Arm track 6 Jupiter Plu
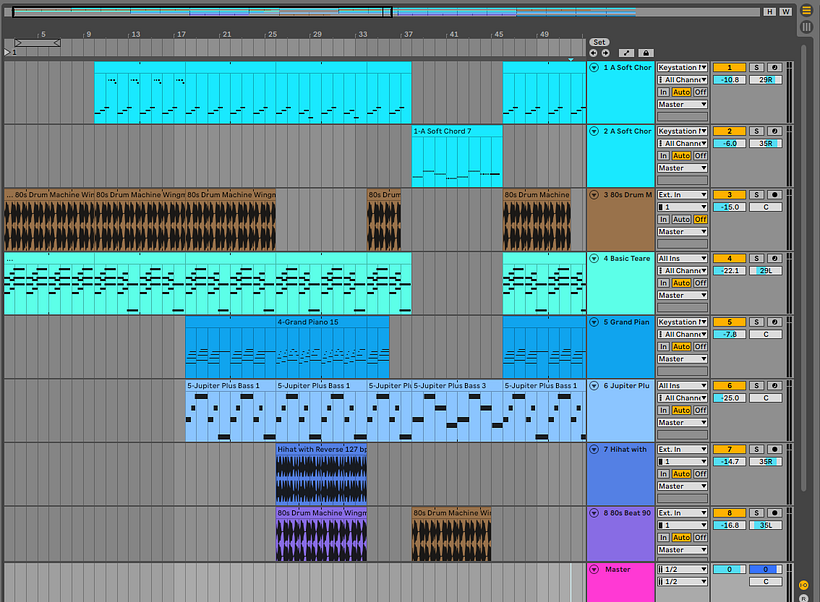820x602 pixels. tap(775, 385)
